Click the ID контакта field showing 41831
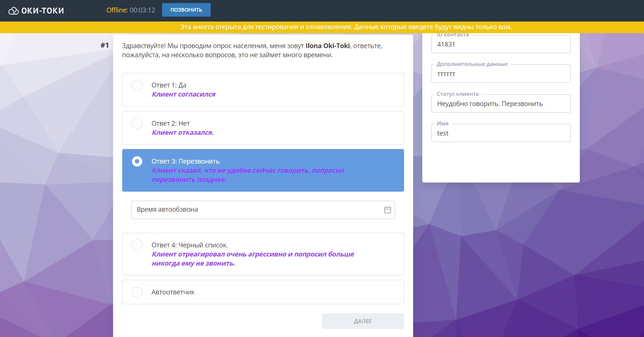Screen dimensions: 644x337 click(500, 44)
